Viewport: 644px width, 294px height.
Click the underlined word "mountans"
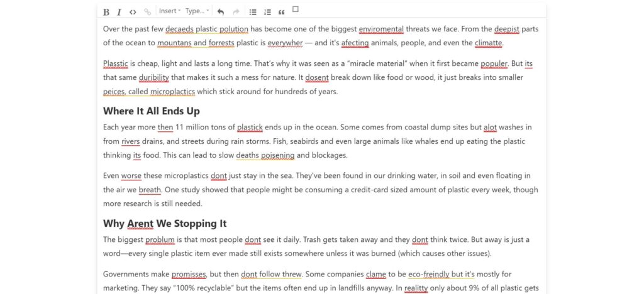tap(175, 43)
